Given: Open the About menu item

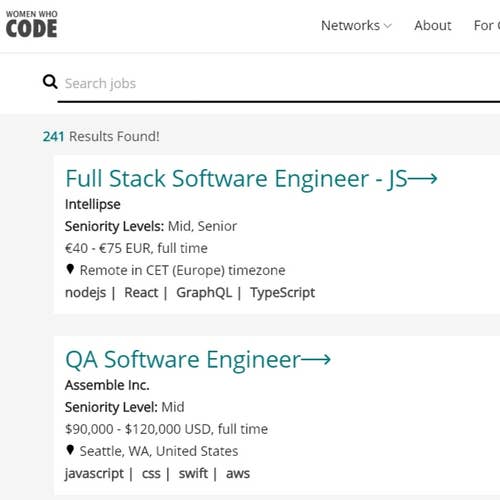Looking at the screenshot, I should pos(433,26).
